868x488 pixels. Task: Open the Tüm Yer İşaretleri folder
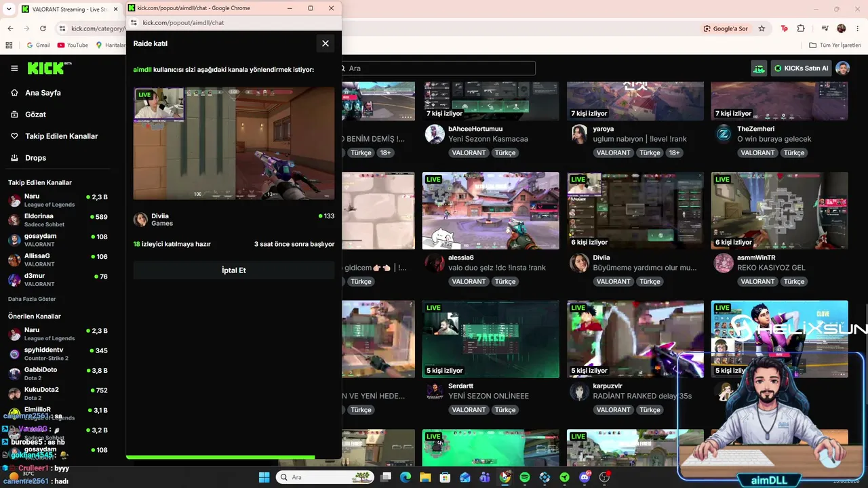click(835, 45)
